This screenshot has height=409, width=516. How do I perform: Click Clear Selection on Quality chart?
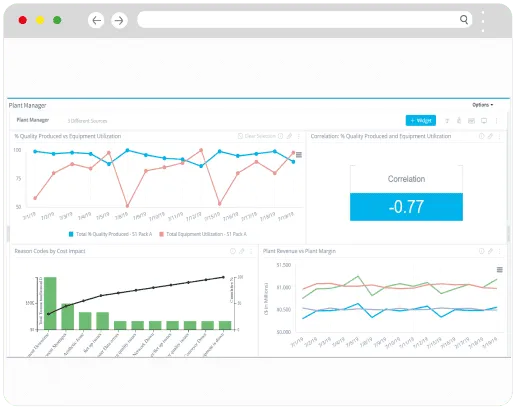tap(257, 136)
